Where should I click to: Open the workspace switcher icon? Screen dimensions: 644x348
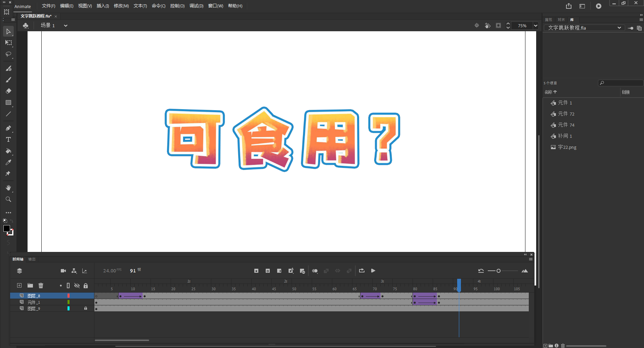582,6
